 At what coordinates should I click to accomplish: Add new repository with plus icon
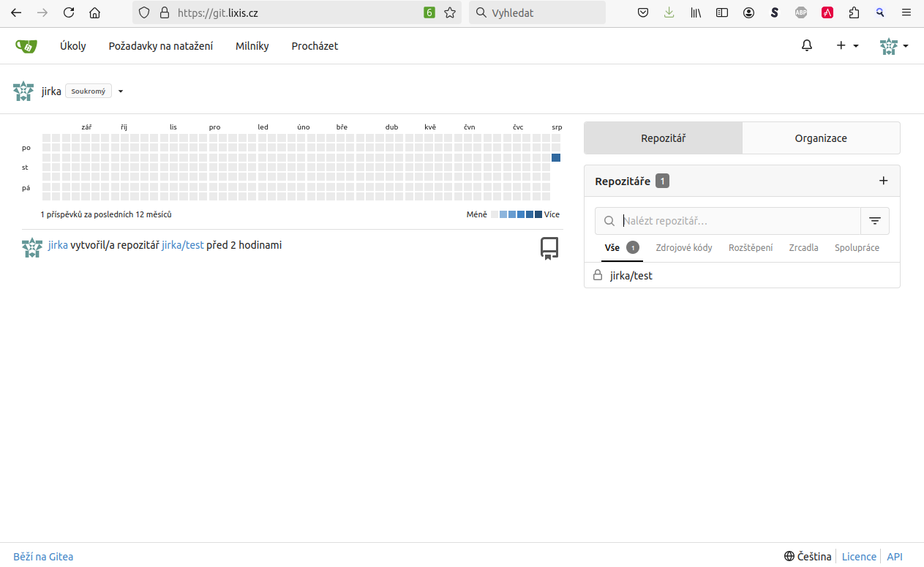click(883, 181)
